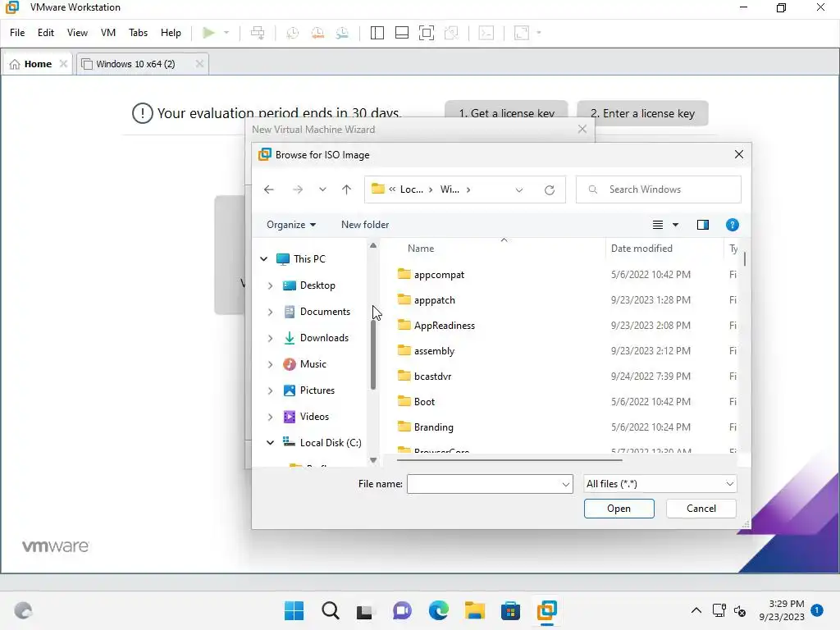Open the Edit menu
The height and width of the screenshot is (630, 840).
coord(46,33)
